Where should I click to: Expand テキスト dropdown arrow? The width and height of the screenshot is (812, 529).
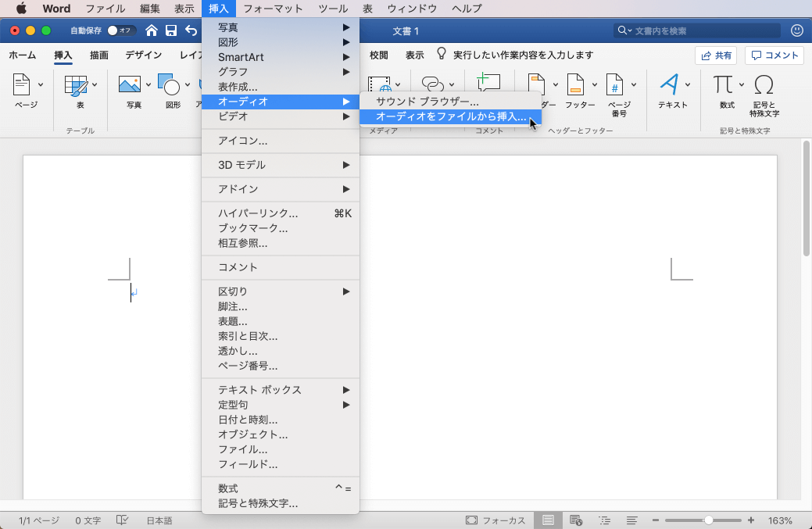point(688,85)
